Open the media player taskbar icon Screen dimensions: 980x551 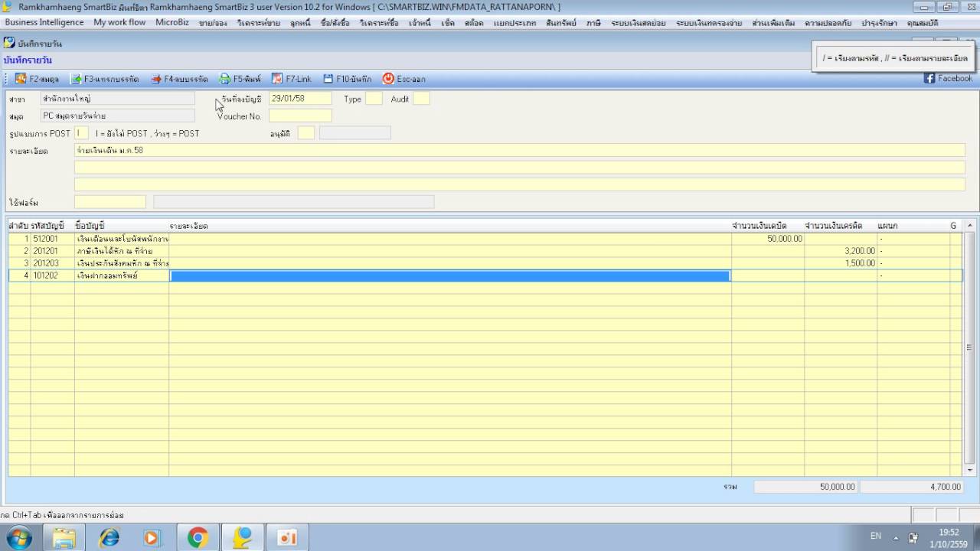(152, 538)
